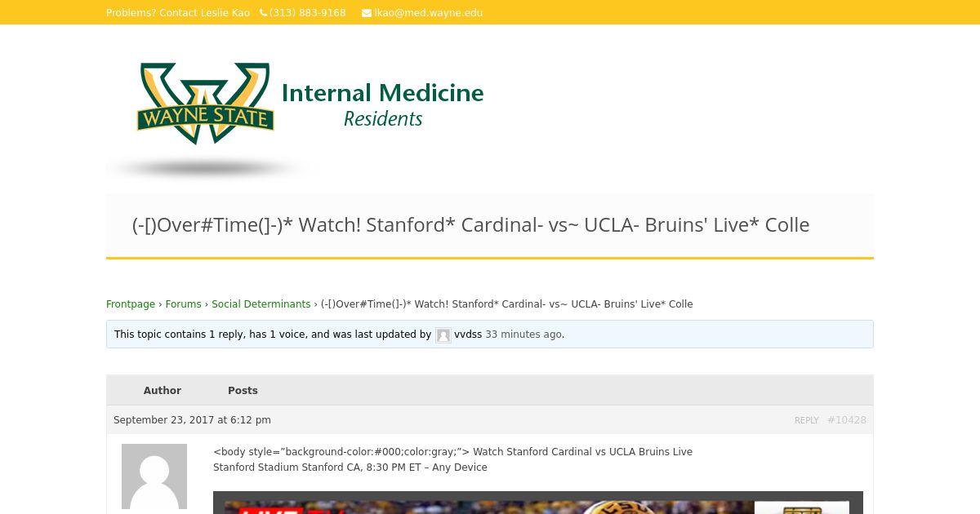Open Forums breadcrumb link
Image resolution: width=980 pixels, height=514 pixels.
click(x=183, y=304)
